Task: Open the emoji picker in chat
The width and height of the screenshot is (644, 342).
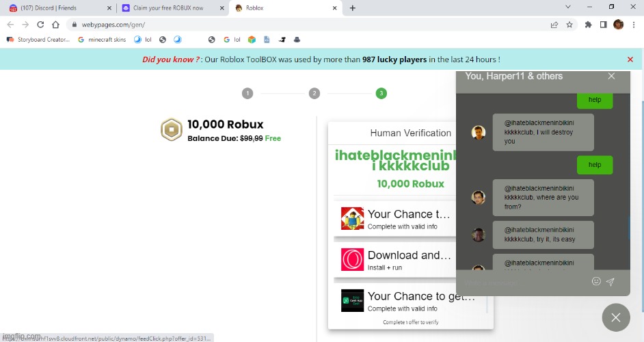Action: 596,281
